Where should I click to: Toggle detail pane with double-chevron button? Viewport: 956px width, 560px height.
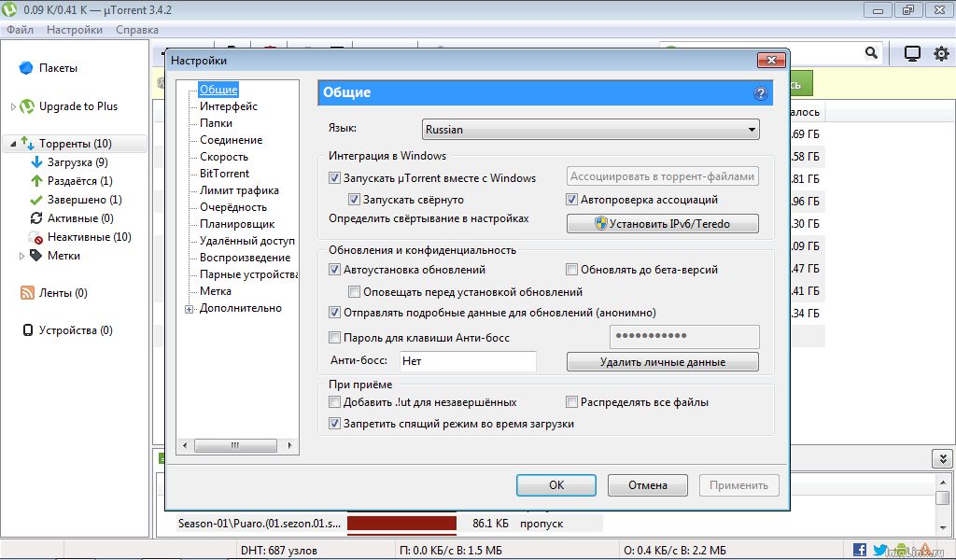click(x=942, y=459)
